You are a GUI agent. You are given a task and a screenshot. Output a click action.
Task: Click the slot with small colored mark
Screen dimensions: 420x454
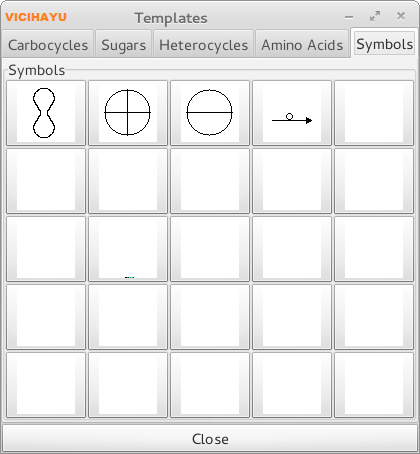click(x=128, y=249)
